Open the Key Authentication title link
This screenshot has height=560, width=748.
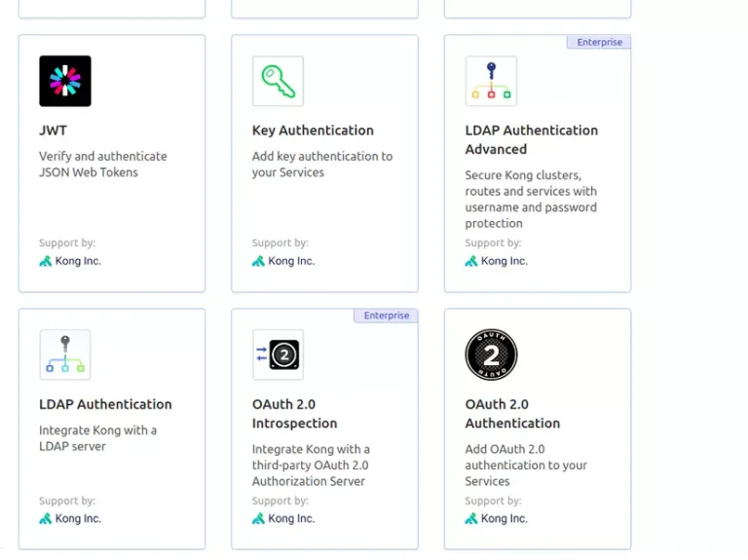(x=313, y=131)
